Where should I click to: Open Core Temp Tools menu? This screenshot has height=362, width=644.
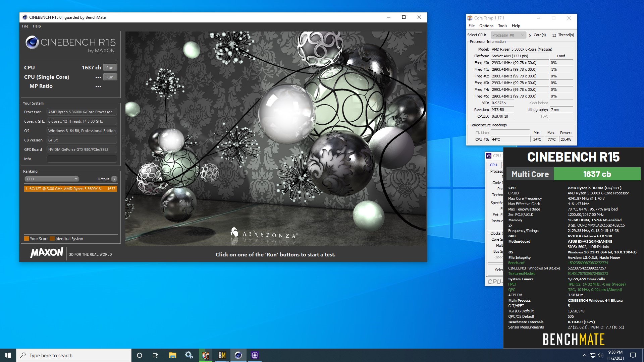[x=502, y=26]
